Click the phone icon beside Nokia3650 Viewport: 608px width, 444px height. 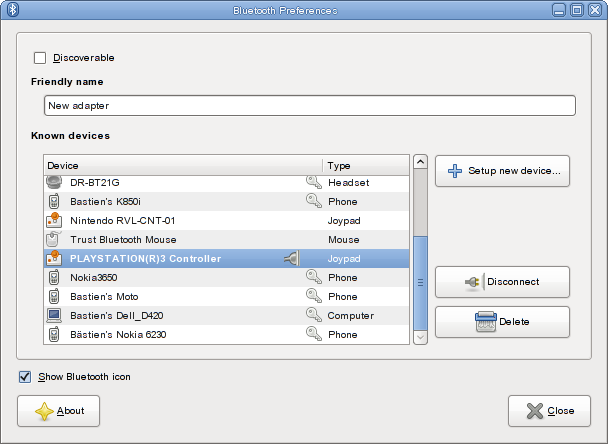54,277
